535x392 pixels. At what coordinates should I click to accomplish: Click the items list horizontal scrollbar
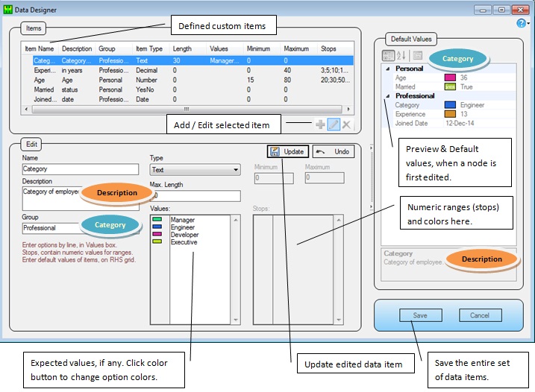[187, 110]
